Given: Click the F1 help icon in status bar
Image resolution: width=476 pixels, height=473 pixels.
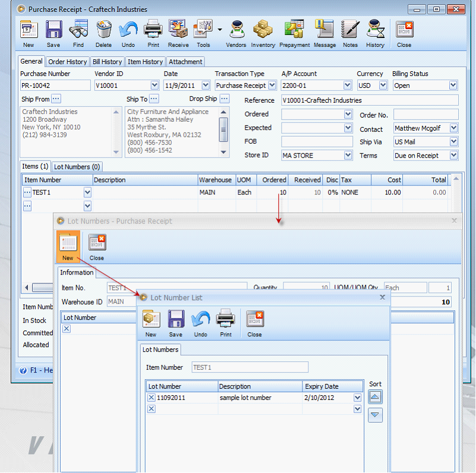Looking at the screenshot, I should (x=23, y=370).
